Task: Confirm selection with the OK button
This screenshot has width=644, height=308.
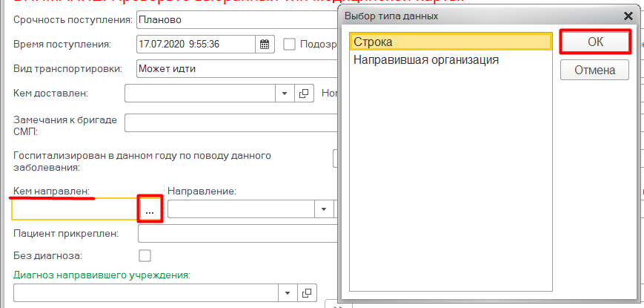Action: click(595, 42)
